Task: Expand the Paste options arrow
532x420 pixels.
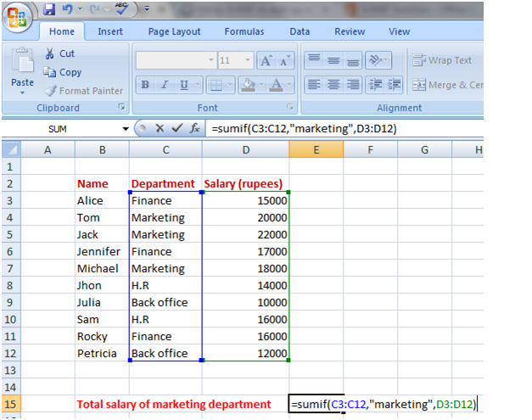Action: point(22,93)
